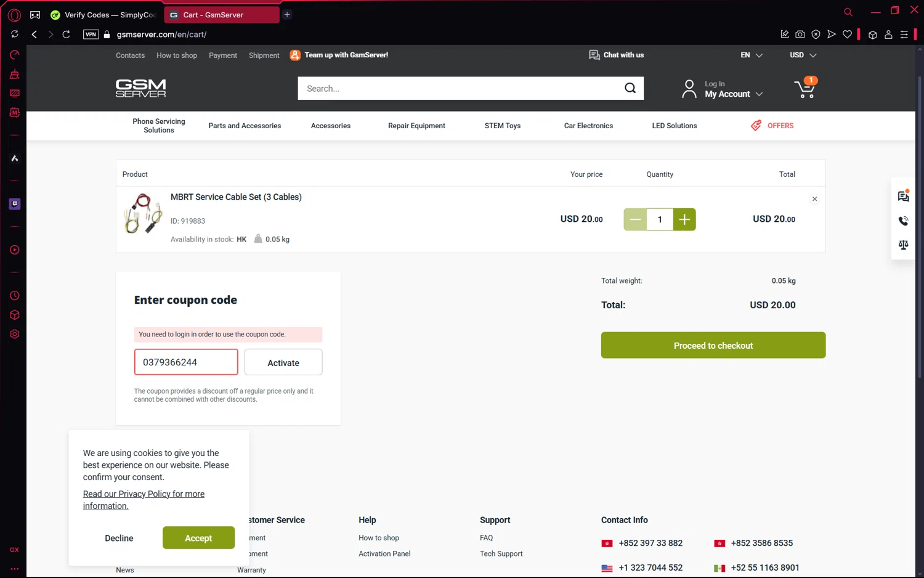Viewport: 924px width, 578px height.
Task: Switch to Verify Codes SimplyCodes tab
Action: pos(103,15)
